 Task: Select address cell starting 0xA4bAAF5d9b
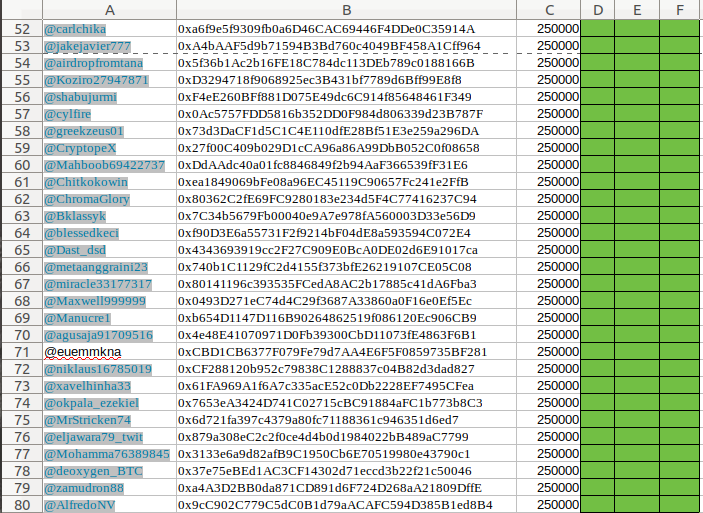click(346, 46)
